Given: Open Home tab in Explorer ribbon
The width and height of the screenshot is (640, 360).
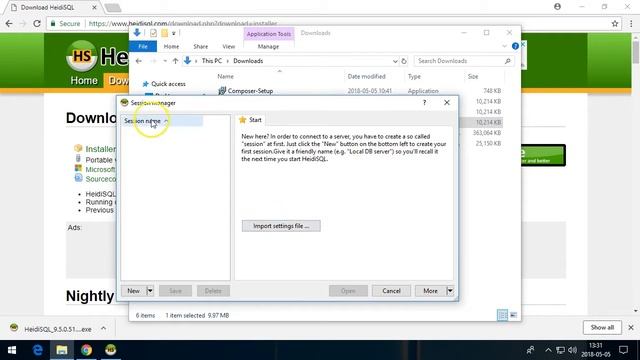Looking at the screenshot, I should [171, 47].
